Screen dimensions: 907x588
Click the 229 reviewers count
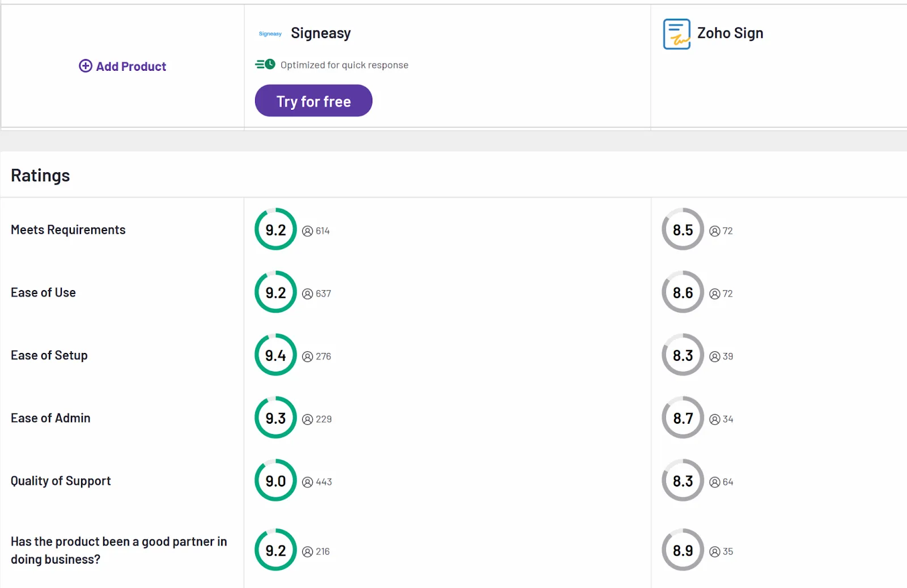(324, 420)
